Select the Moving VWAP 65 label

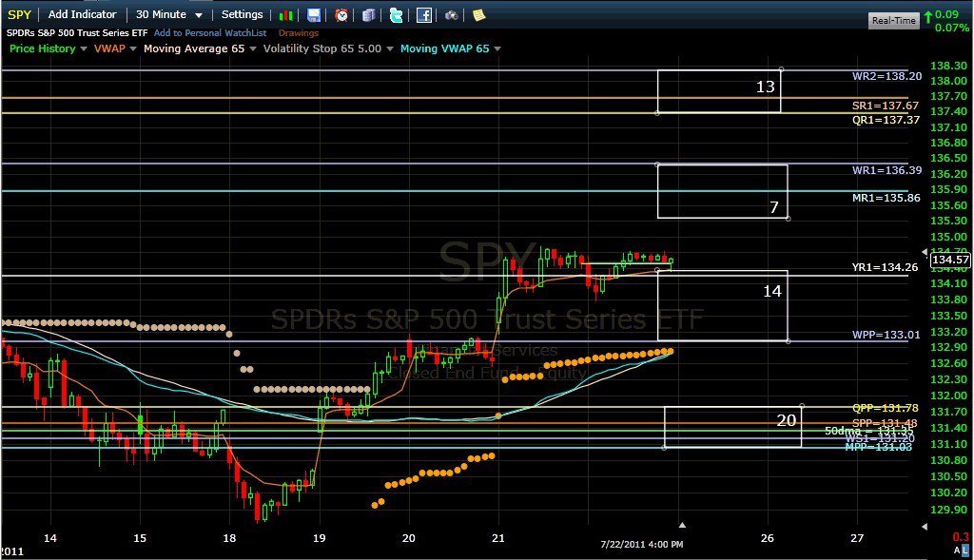pyautogui.click(x=445, y=48)
